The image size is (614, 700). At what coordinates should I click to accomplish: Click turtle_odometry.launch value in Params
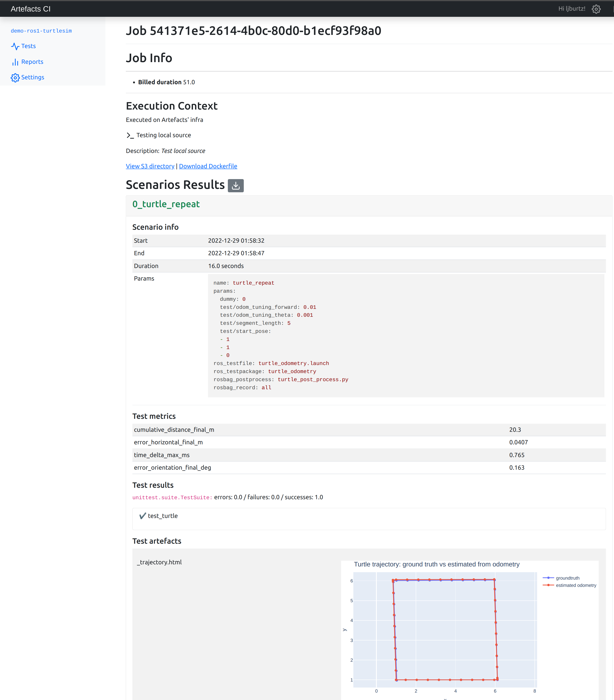coord(294,363)
